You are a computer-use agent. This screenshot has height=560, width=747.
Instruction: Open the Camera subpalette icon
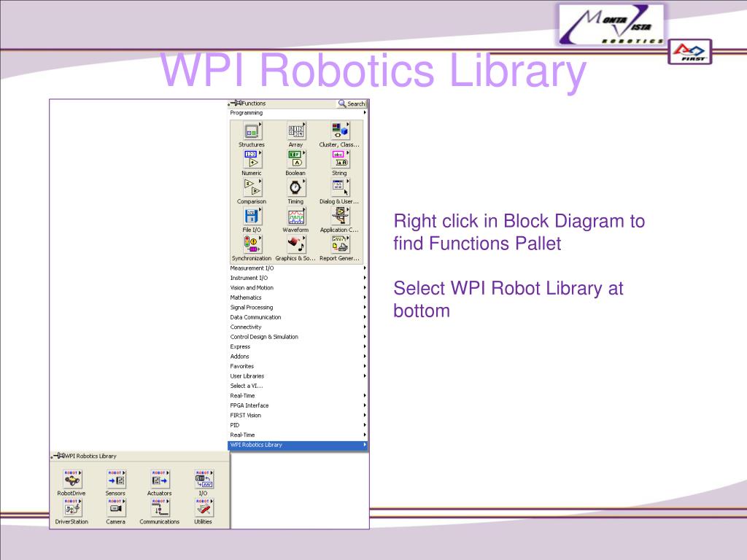pyautogui.click(x=116, y=508)
